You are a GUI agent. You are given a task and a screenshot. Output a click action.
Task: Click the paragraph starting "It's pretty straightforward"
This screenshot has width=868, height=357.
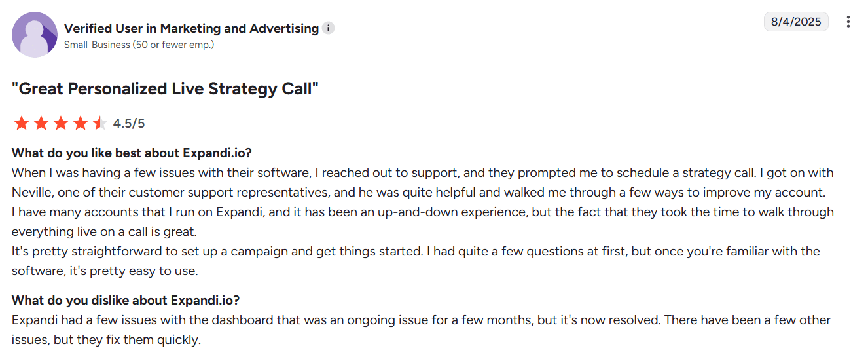[416, 261]
